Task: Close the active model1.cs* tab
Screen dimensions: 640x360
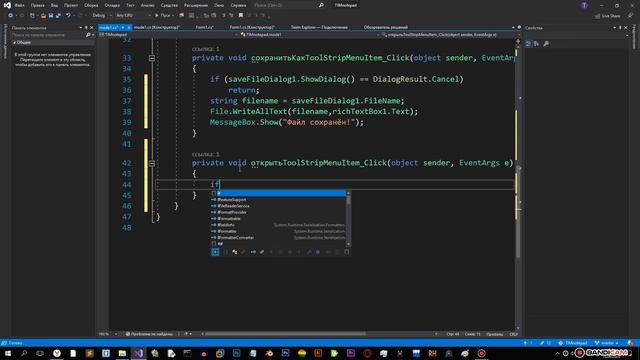Action: point(129,27)
